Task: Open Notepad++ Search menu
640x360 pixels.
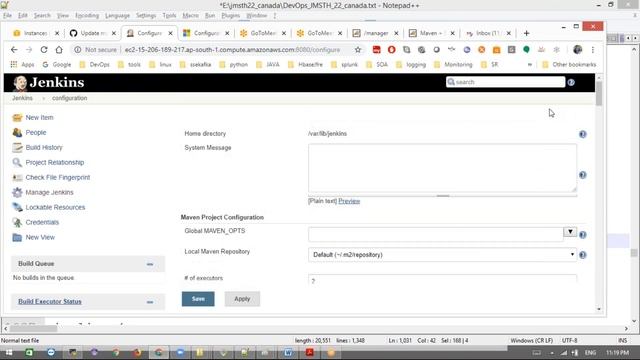Action: click(42, 16)
